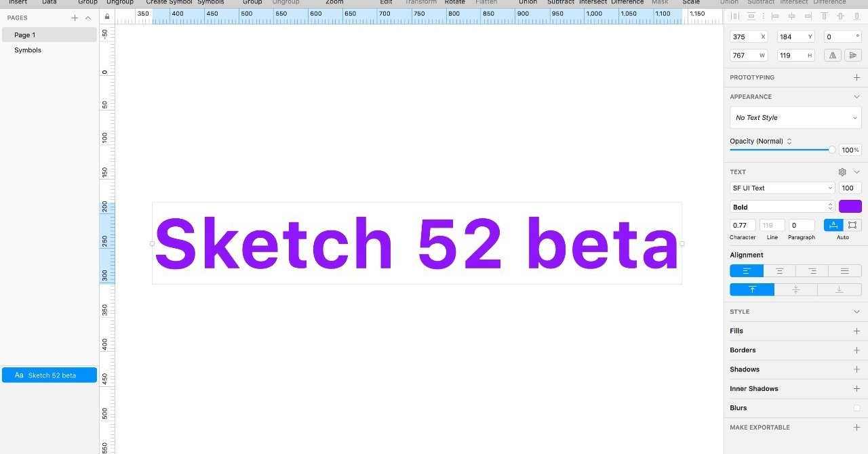The image size is (868, 454).
Task: Click Zoom in the toolbar
Action: click(x=334, y=3)
